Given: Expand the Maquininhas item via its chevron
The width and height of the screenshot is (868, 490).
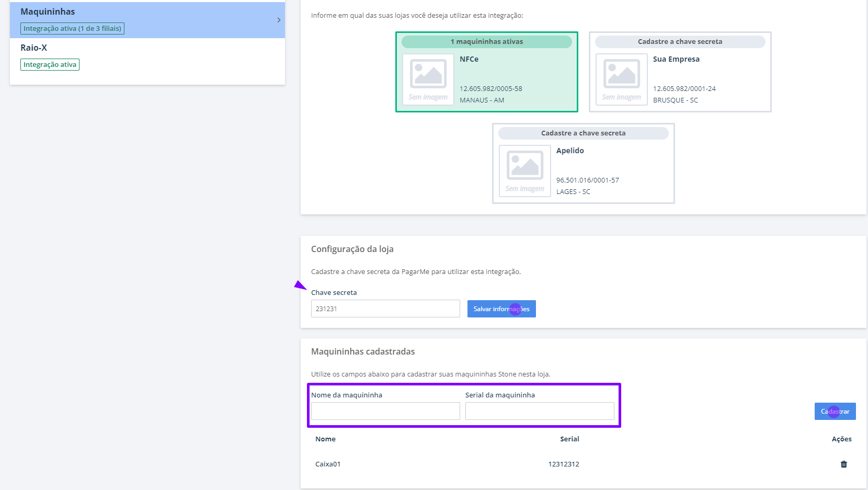Looking at the screenshot, I should pos(279,19).
